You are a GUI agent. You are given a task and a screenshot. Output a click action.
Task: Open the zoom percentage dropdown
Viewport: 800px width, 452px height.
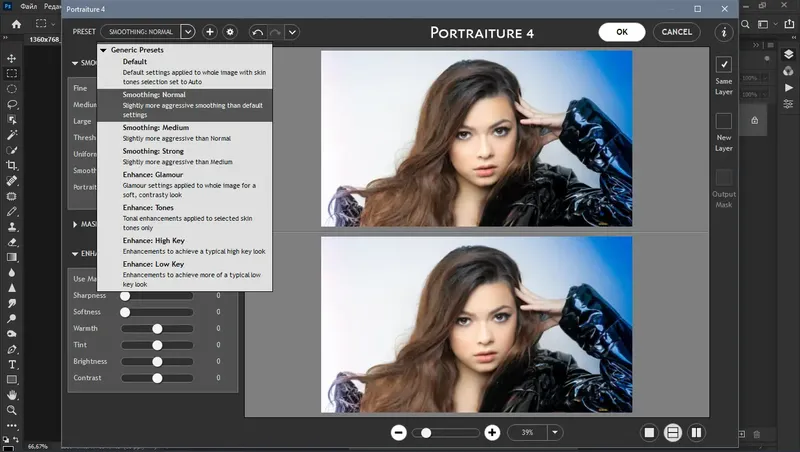pyautogui.click(x=554, y=432)
